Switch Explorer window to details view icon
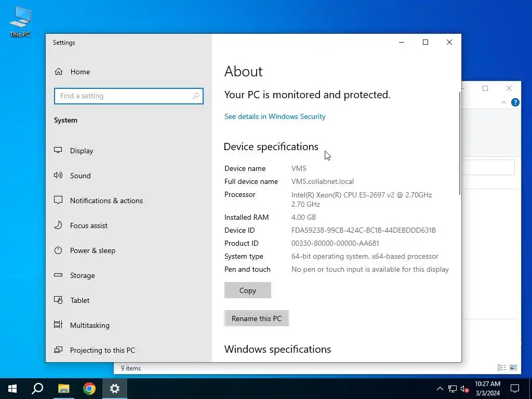Viewport: 532px width, 399px height. point(502,368)
